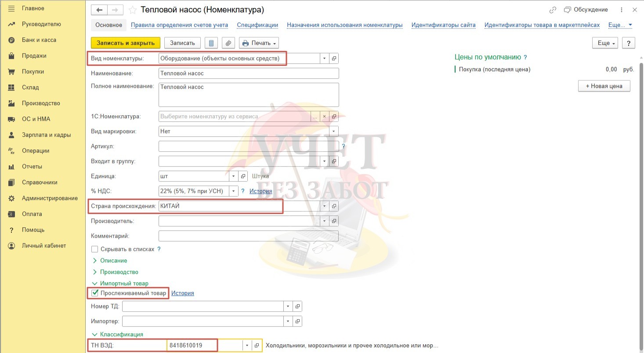Clear the 1С:Номенклатура field with the X icon
The height and width of the screenshot is (353, 644).
pos(324,116)
